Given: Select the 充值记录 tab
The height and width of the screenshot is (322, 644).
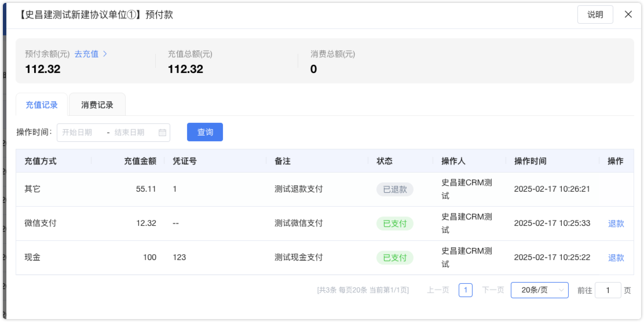Looking at the screenshot, I should point(42,105).
